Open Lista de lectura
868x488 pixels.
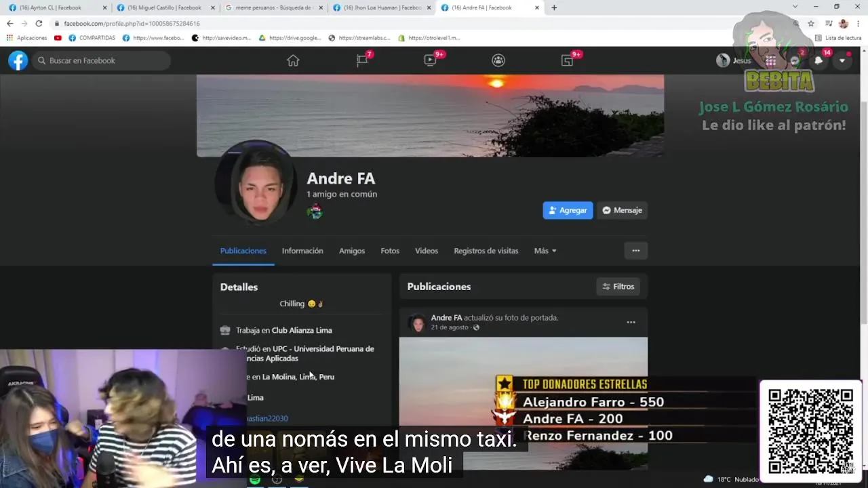click(x=838, y=38)
